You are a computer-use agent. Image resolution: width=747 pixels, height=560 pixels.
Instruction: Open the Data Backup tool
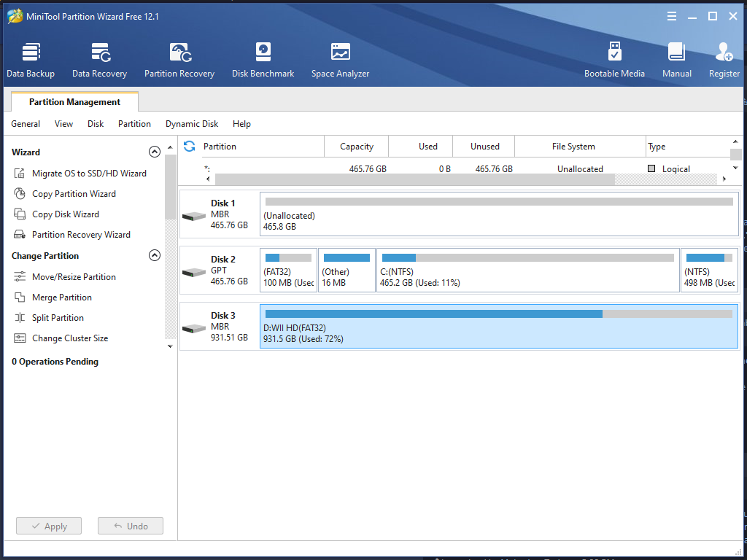point(31,60)
